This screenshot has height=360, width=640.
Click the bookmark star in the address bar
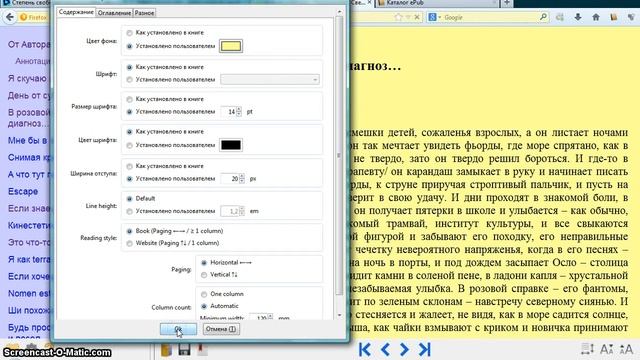click(399, 17)
